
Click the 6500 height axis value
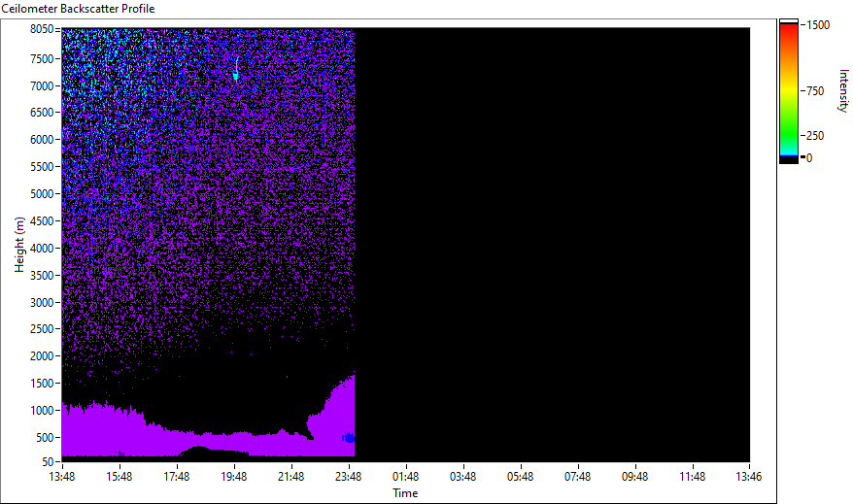pos(42,113)
